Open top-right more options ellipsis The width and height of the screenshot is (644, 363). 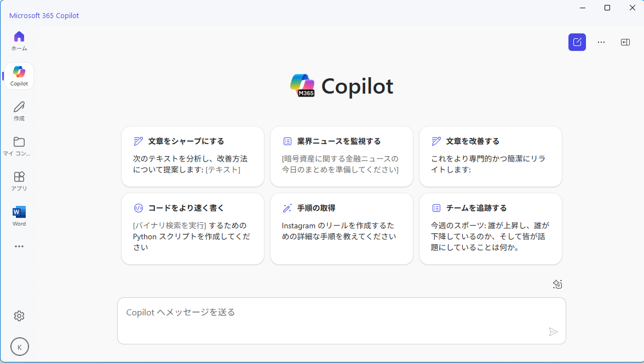tap(601, 42)
